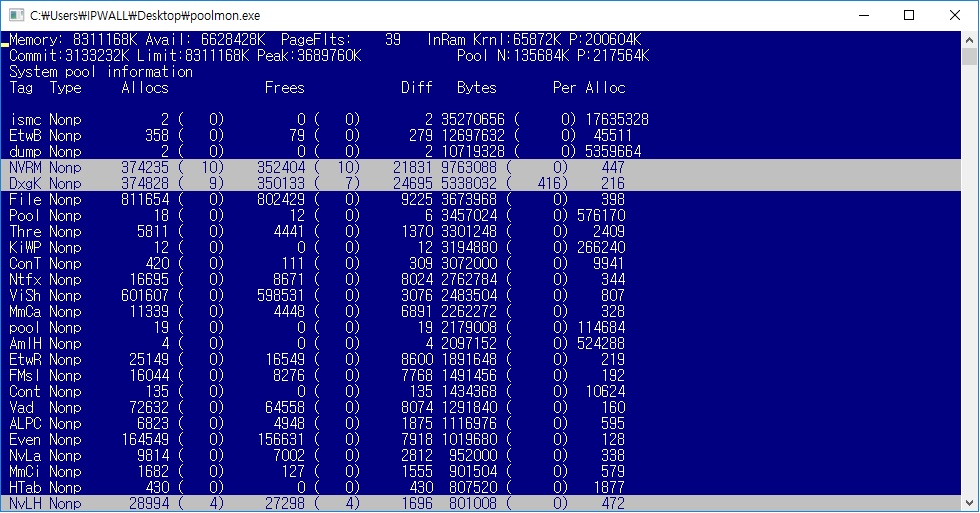Select the capitalized 'Pool' tag row
The height and width of the screenshot is (513, 980).
pos(481,216)
